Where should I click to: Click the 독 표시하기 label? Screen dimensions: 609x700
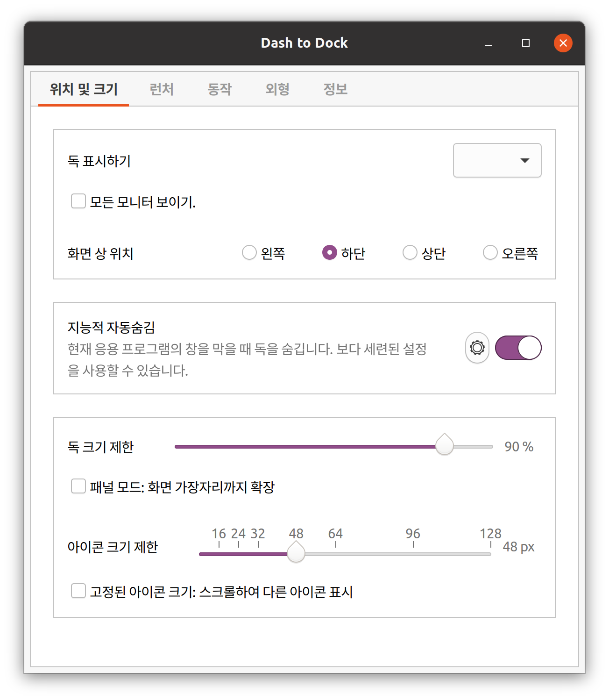(x=99, y=161)
